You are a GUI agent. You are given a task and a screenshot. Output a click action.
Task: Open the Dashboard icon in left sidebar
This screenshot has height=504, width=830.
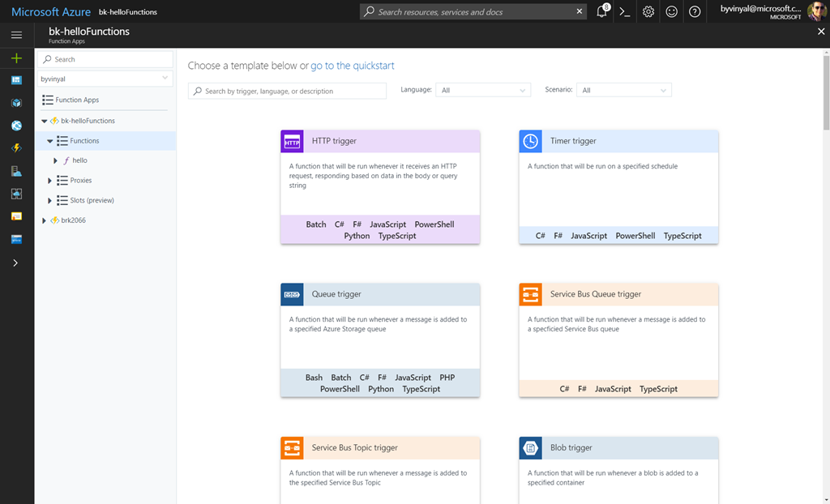(x=16, y=80)
